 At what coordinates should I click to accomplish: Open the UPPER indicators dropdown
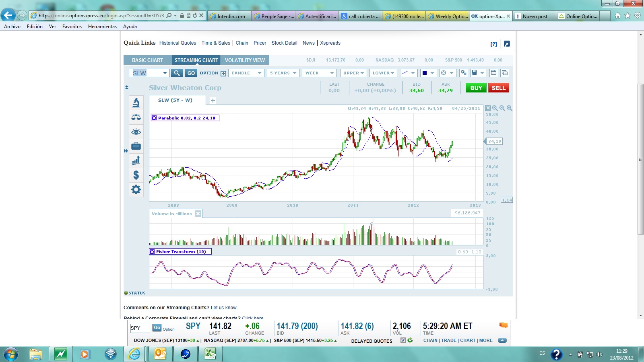[x=353, y=73]
